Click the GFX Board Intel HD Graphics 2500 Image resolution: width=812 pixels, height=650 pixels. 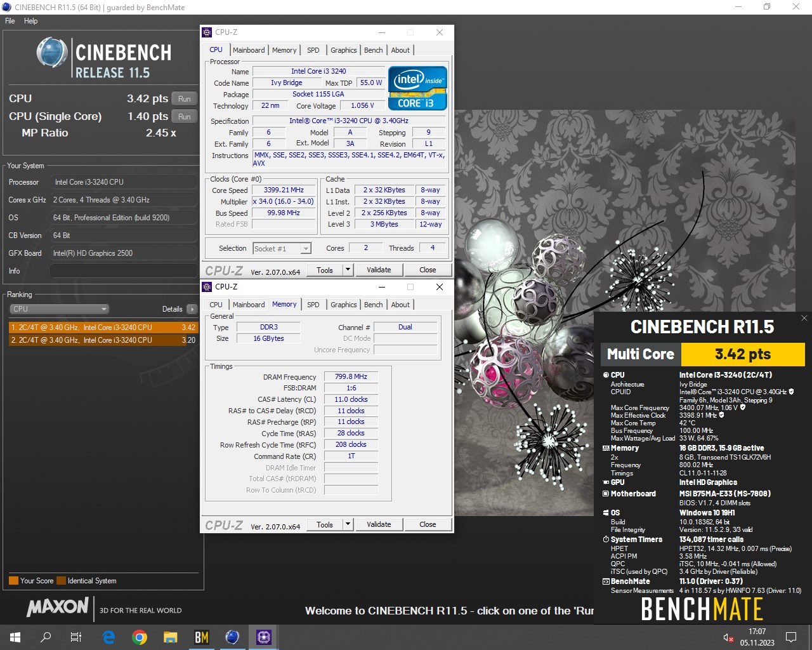124,253
